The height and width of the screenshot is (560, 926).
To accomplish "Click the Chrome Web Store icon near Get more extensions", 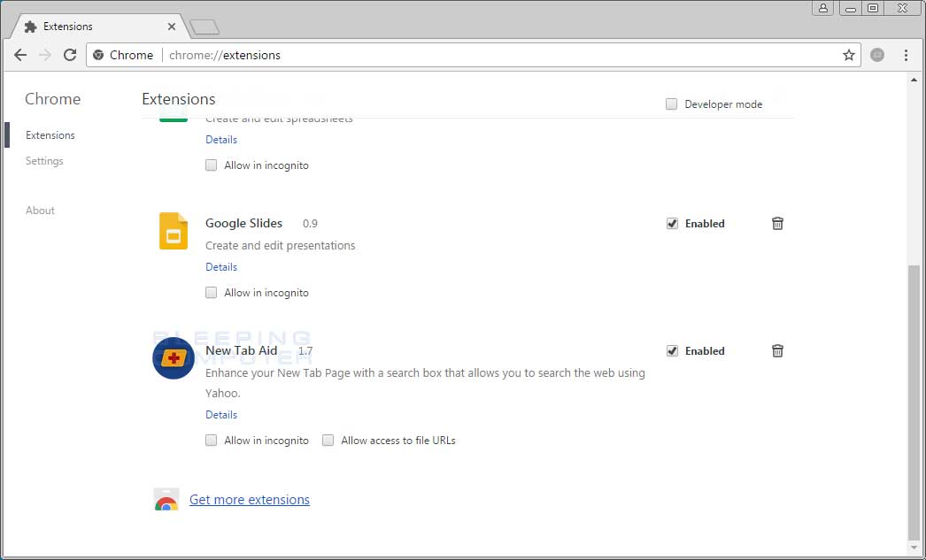I will coord(167,499).
